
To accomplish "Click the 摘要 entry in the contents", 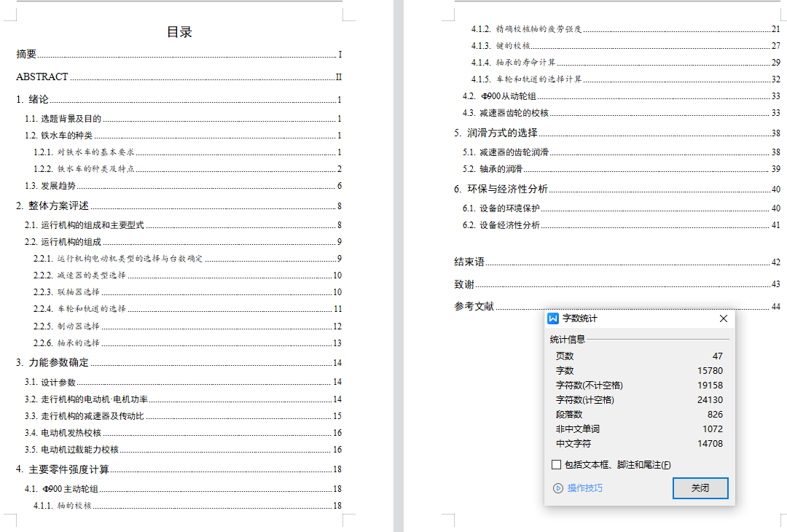I will point(179,54).
